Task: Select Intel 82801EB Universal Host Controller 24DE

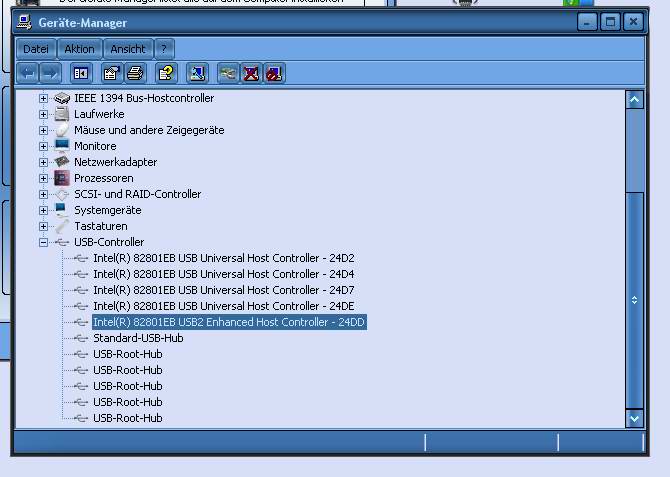Action: pyautogui.click(x=224, y=306)
